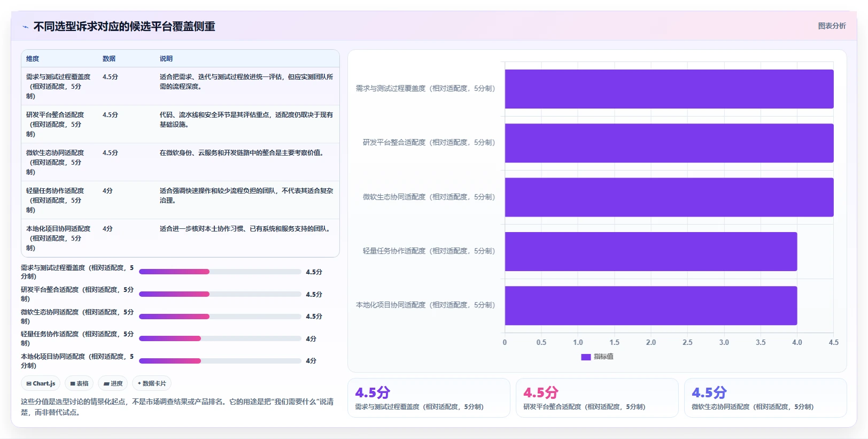Click progress bar for 微软生态协同适配度

pyautogui.click(x=220, y=317)
